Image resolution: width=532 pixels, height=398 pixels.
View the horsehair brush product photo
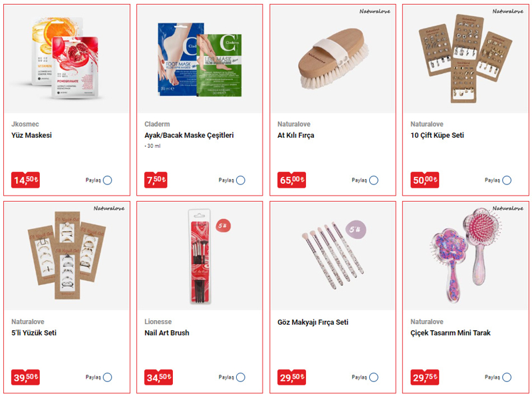point(332,59)
